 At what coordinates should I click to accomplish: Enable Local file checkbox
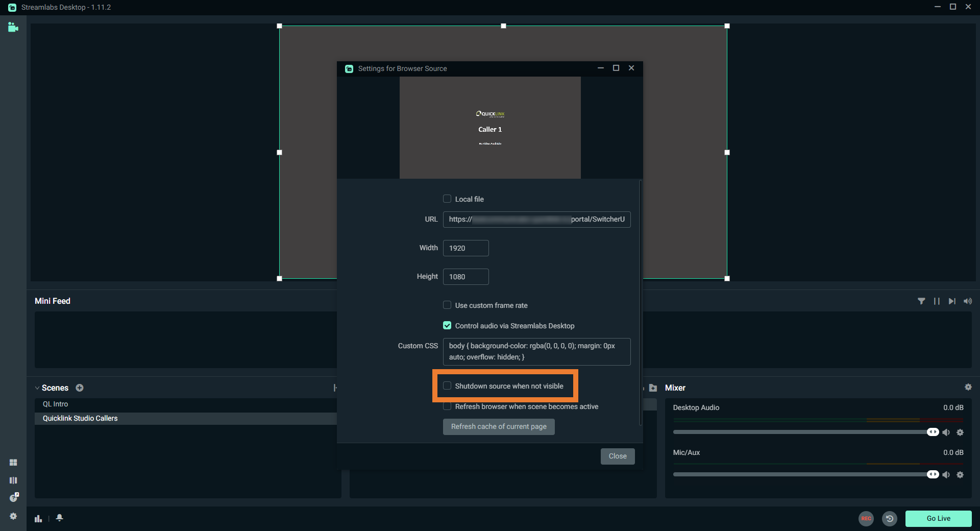447,199
